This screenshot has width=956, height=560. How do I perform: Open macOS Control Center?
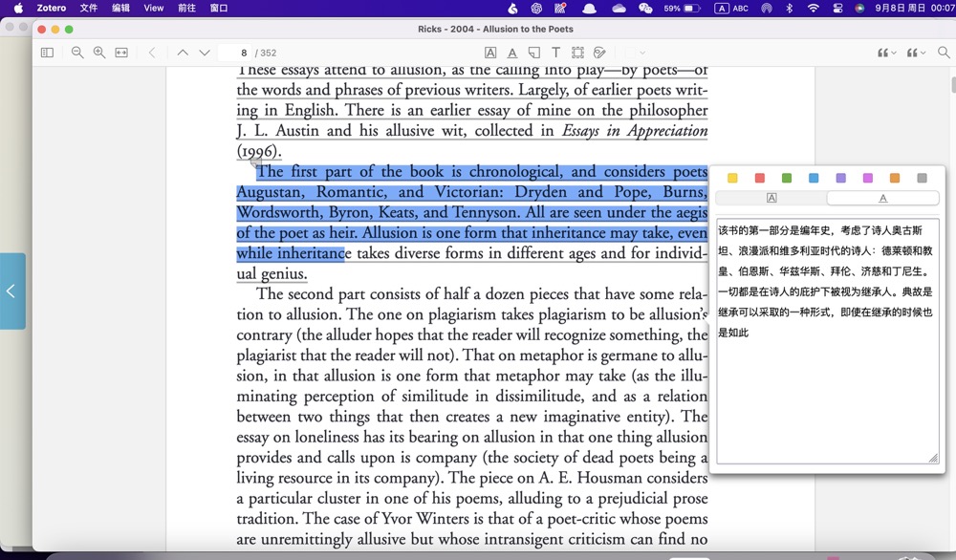[x=837, y=8]
